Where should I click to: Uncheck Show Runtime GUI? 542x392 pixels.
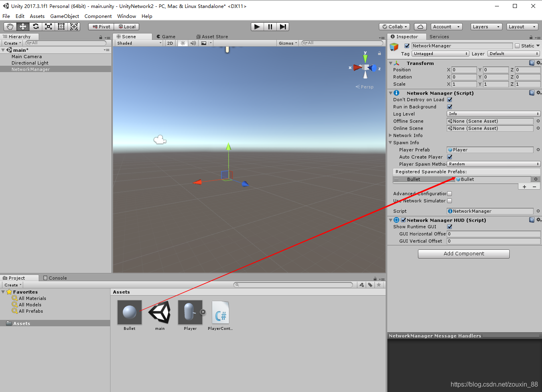(450, 226)
